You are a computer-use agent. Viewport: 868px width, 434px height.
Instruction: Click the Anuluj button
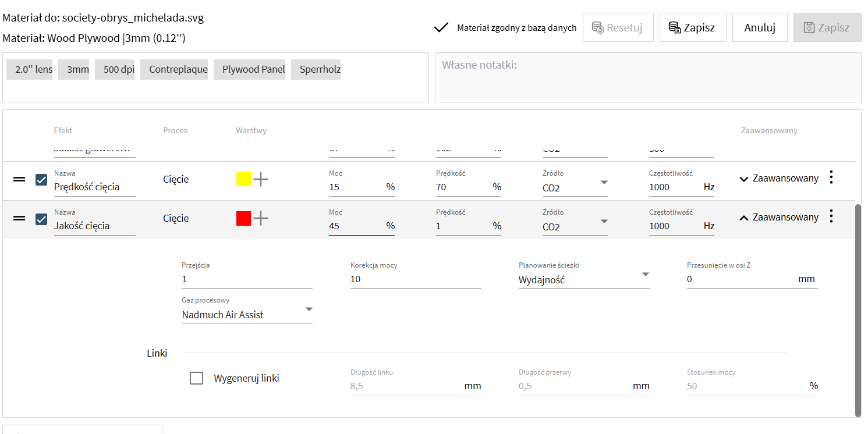pos(760,27)
